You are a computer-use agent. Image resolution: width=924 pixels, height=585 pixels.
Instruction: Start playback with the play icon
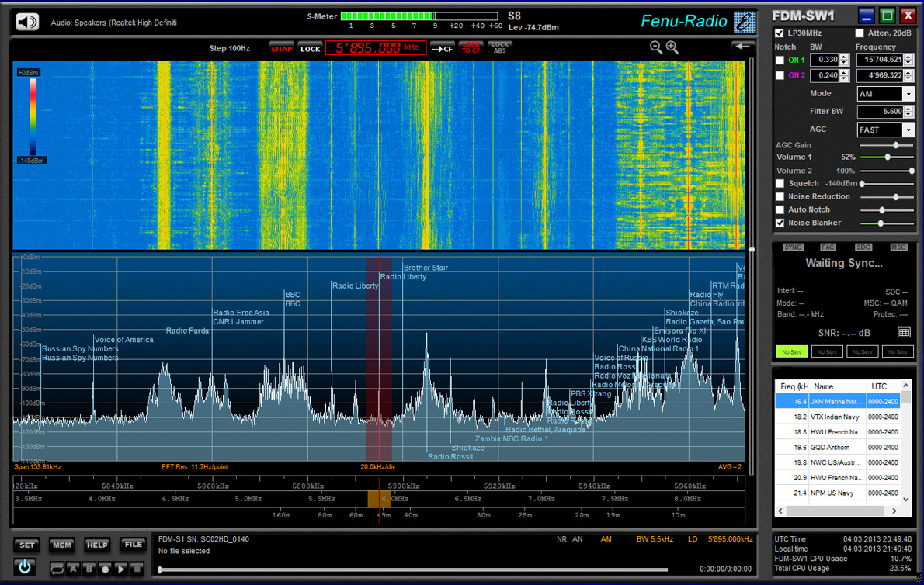pos(120,569)
